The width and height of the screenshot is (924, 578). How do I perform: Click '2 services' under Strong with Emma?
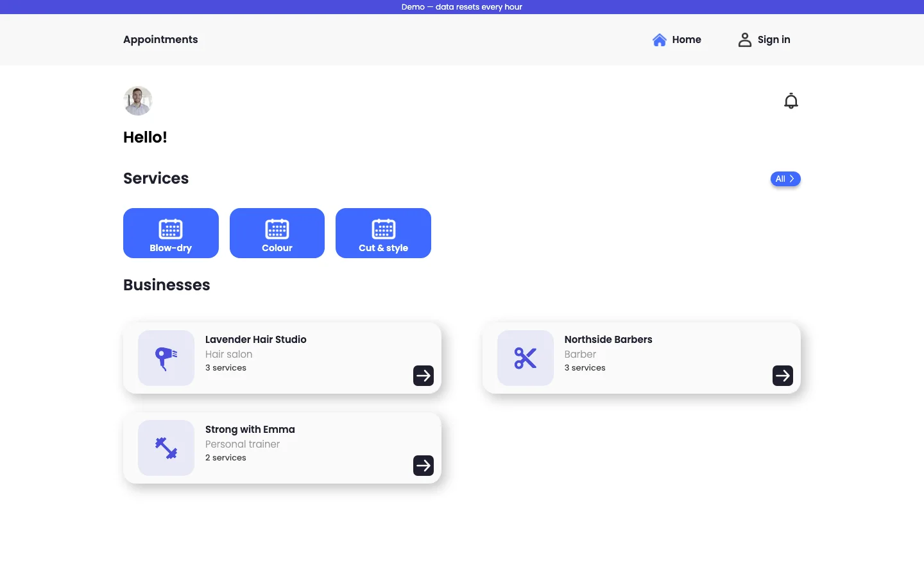tap(226, 458)
